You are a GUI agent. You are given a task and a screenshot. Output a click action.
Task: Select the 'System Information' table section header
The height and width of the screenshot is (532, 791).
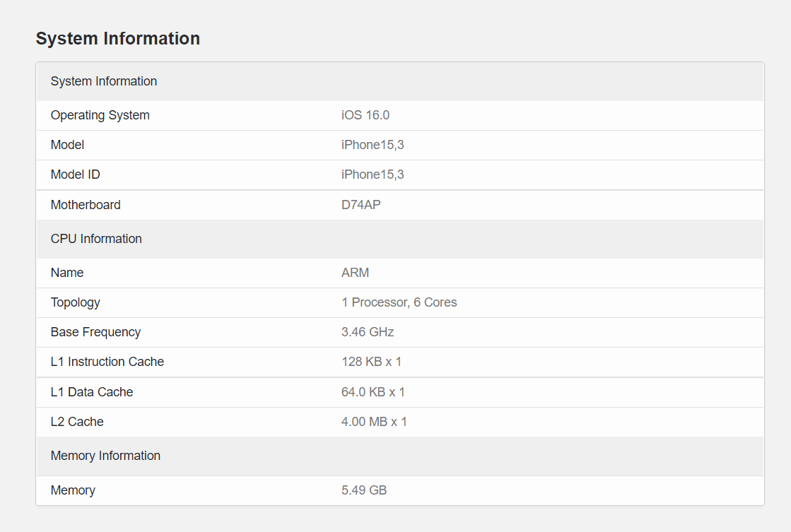point(400,82)
